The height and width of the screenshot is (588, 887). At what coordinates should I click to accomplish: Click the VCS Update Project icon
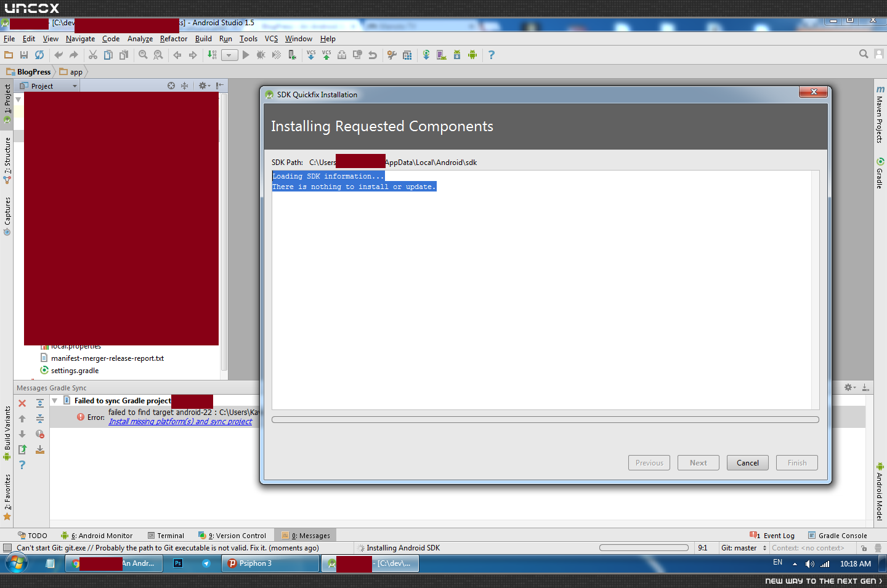[x=311, y=55]
